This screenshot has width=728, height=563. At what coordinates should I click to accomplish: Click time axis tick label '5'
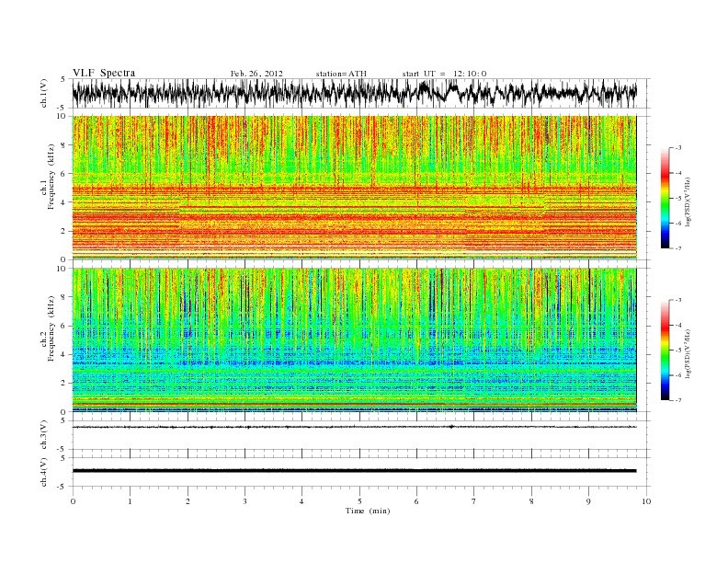coord(359,501)
